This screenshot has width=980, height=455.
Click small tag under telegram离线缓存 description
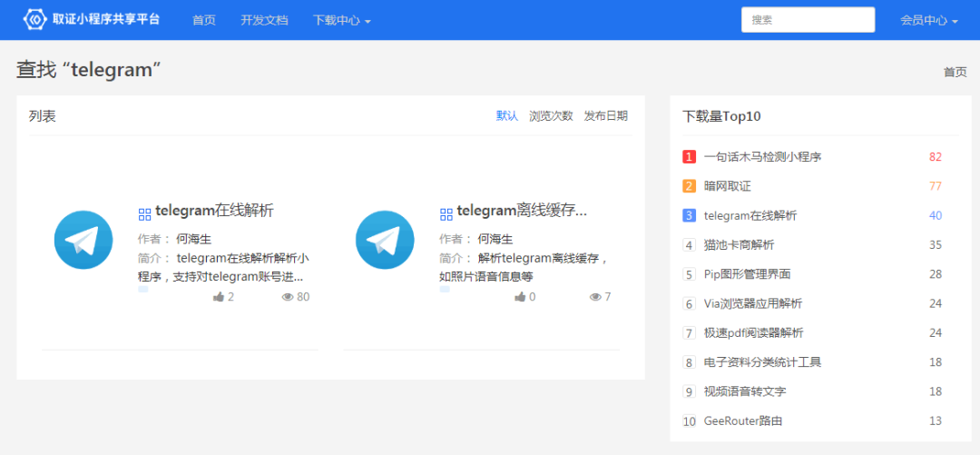coord(445,289)
